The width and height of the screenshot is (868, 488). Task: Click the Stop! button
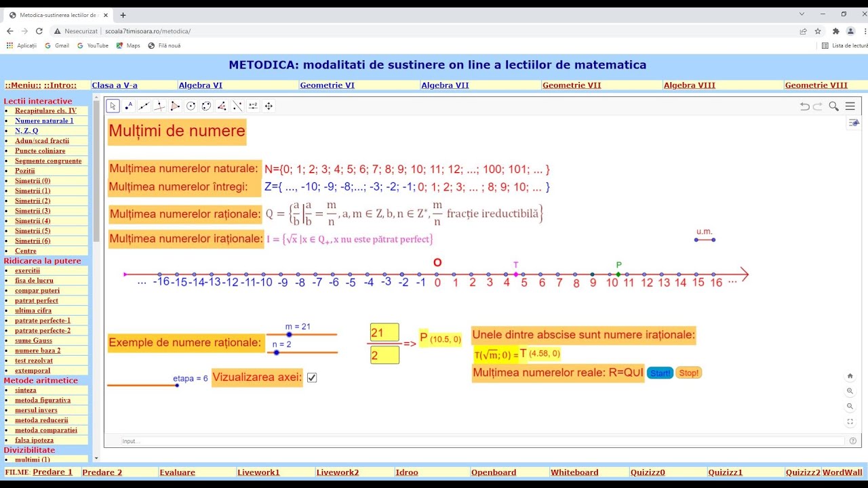point(688,373)
